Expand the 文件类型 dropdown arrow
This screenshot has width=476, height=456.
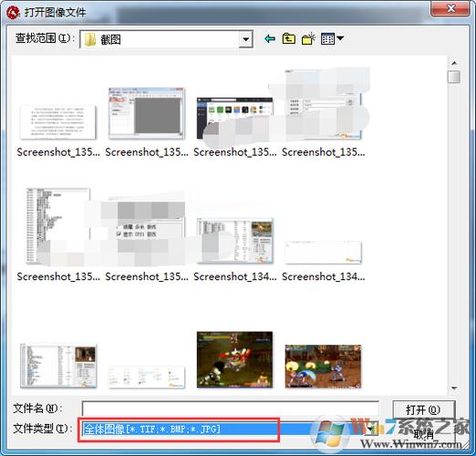[x=371, y=429]
